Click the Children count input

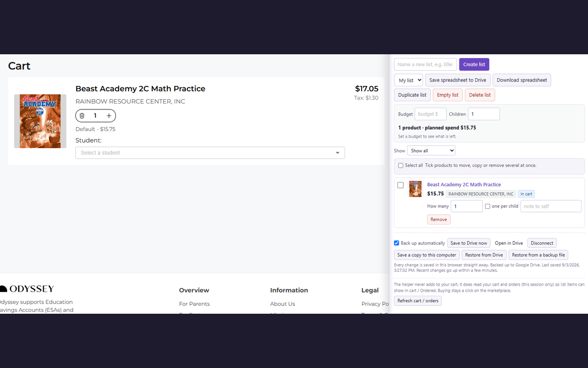(484, 114)
